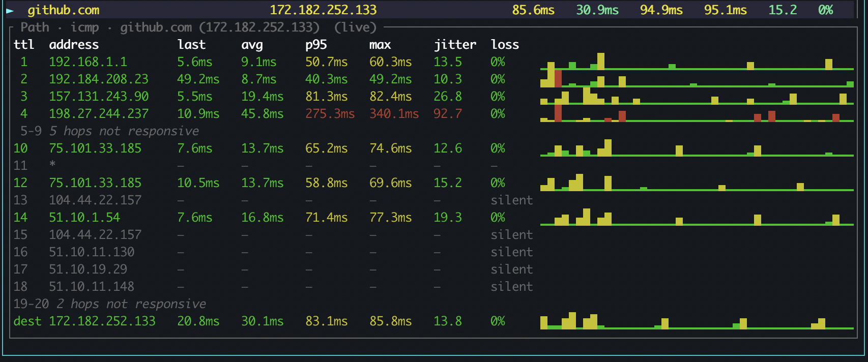Screen dimensions: 868x362
Task: Click the ttl column header
Action: [x=24, y=45]
